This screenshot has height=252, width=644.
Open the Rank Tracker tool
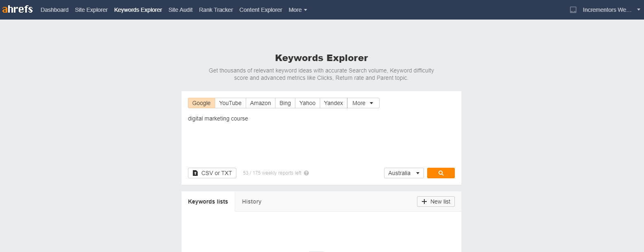tap(216, 10)
